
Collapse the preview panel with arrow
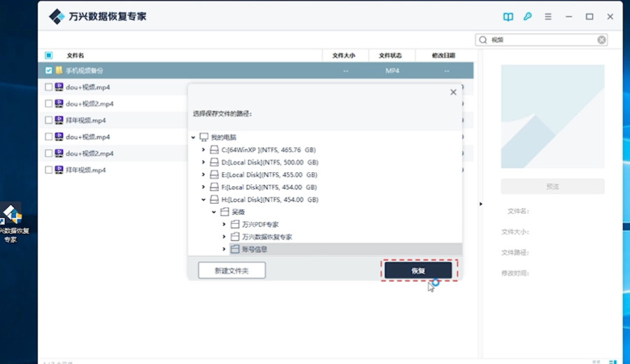click(480, 204)
